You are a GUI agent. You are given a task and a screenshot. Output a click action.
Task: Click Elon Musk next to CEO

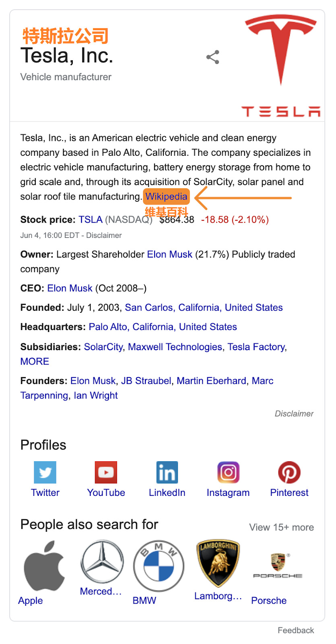click(x=70, y=288)
